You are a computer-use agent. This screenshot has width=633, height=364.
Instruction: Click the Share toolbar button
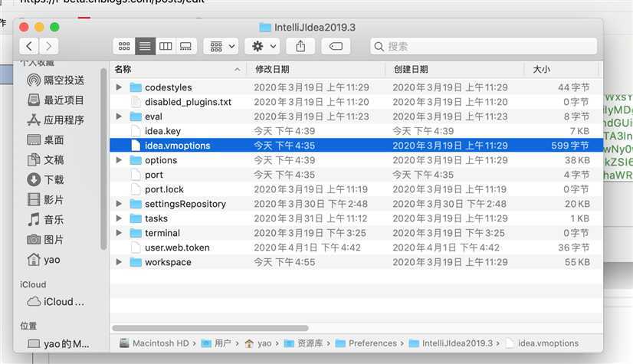300,47
